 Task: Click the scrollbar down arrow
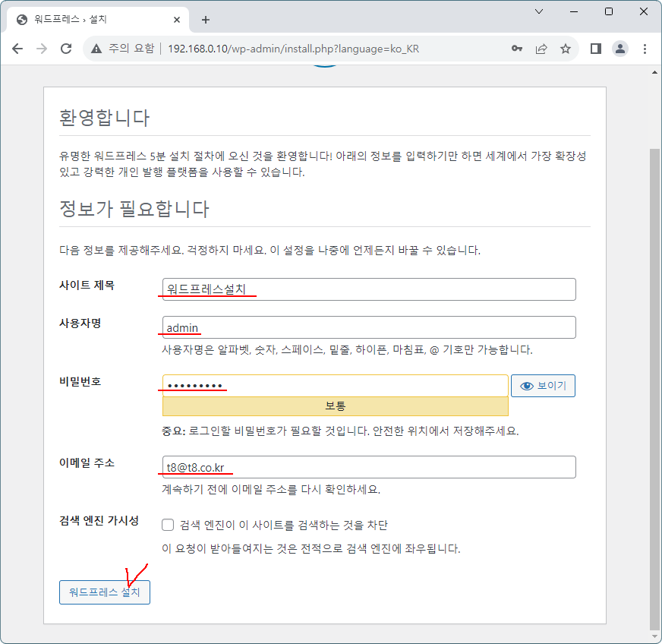click(654, 637)
